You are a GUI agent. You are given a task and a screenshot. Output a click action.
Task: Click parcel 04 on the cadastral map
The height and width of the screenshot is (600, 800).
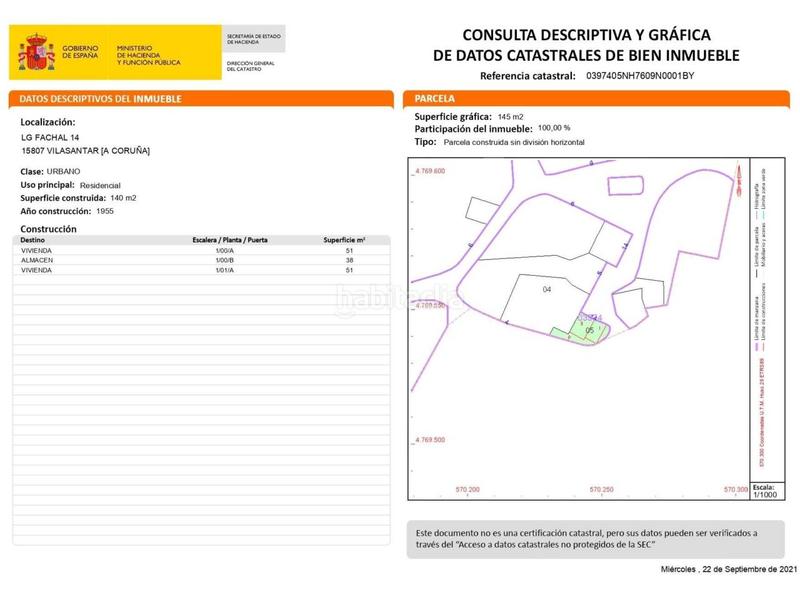point(546,290)
